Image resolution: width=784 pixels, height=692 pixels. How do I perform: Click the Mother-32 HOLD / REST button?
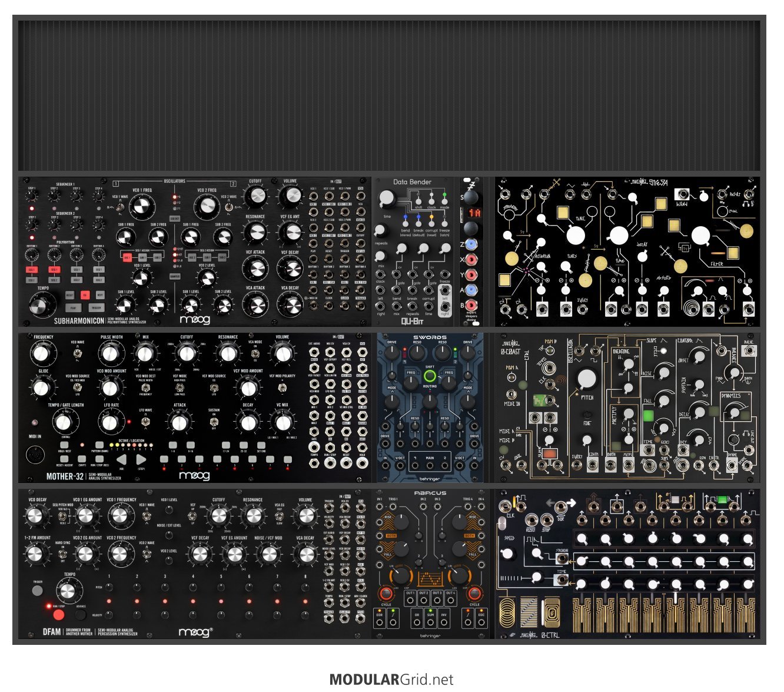pyautogui.click(x=64, y=445)
